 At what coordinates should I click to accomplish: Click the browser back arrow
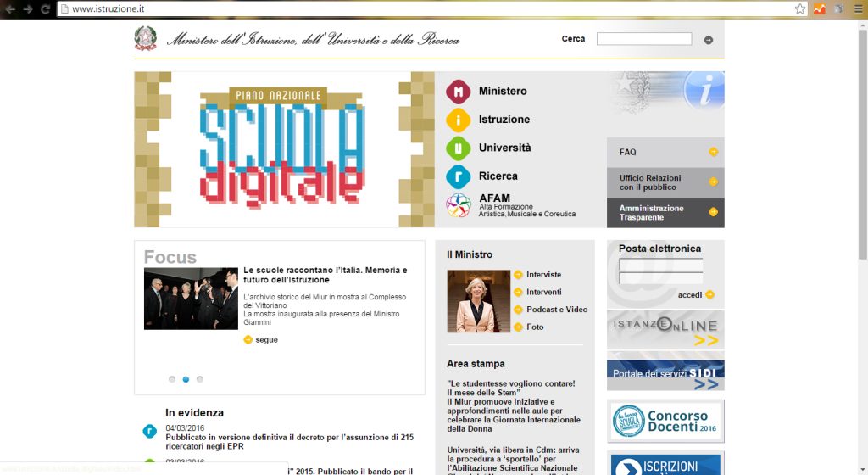(10, 8)
